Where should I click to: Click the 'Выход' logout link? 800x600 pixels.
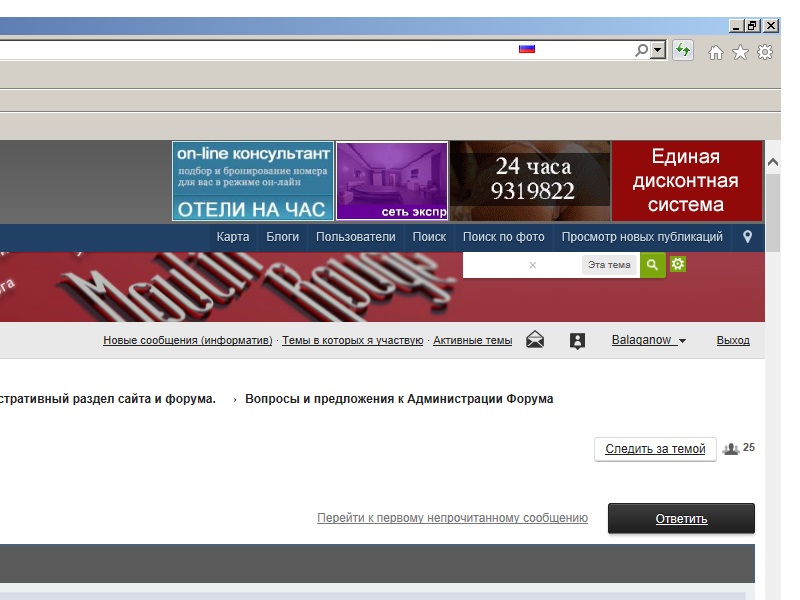point(733,340)
